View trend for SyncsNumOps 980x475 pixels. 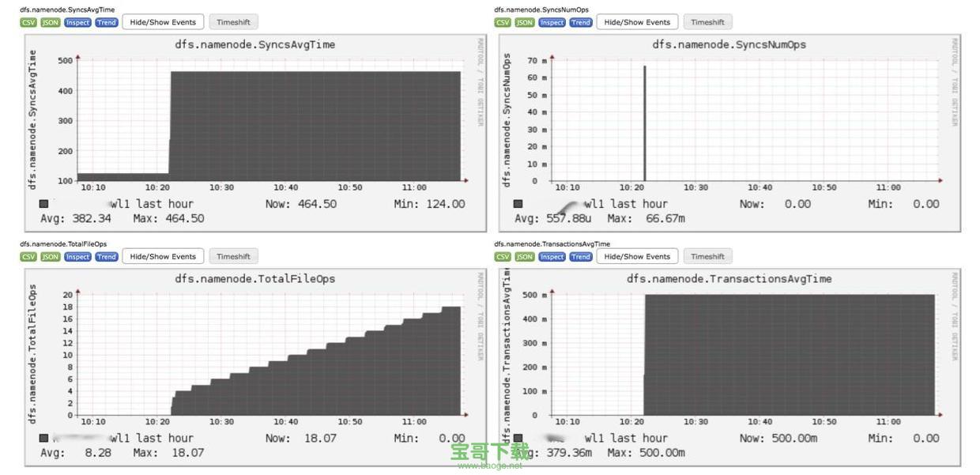[x=581, y=22]
